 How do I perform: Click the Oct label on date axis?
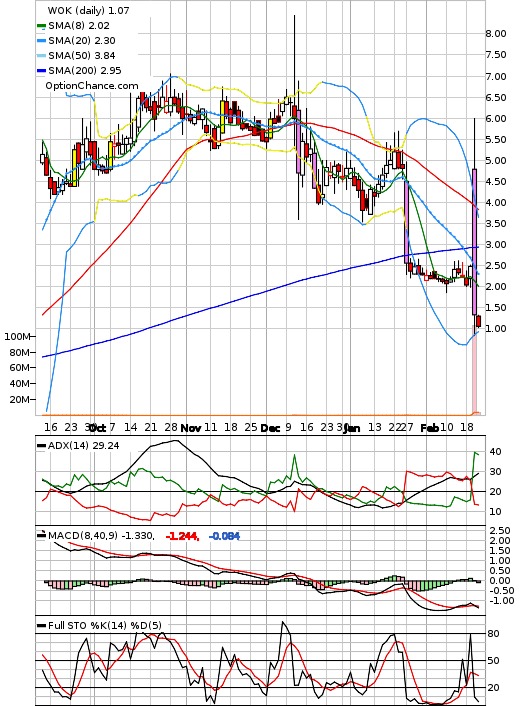[x=98, y=427]
